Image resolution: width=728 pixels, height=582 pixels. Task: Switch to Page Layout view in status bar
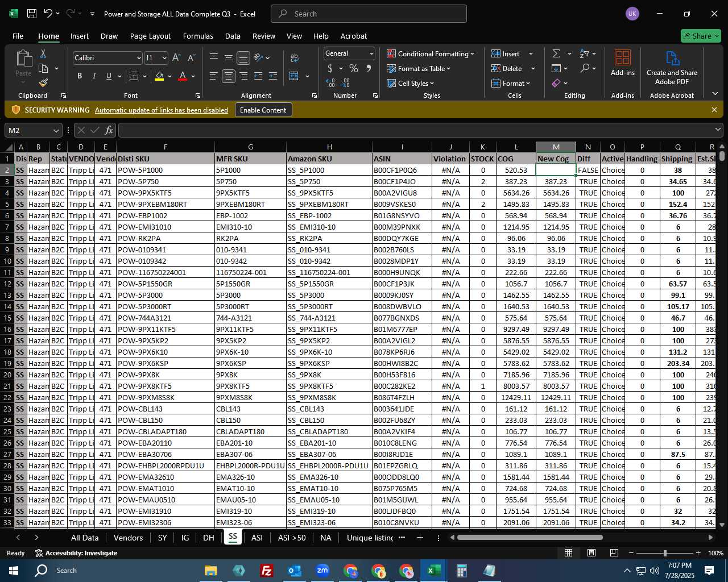click(591, 552)
